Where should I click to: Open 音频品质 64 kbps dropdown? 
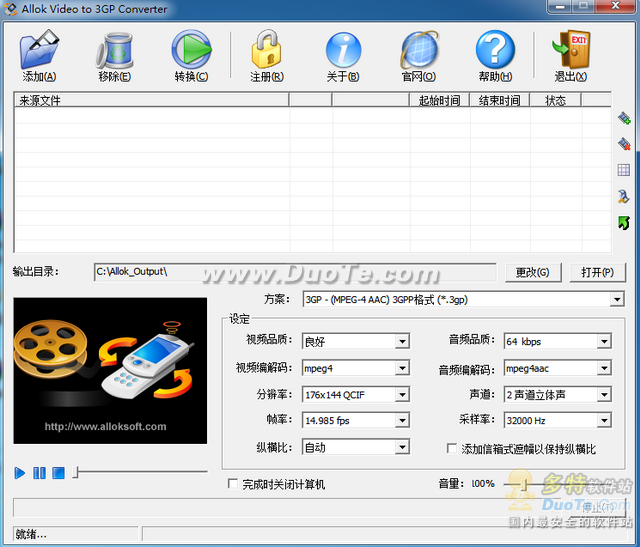pos(604,341)
